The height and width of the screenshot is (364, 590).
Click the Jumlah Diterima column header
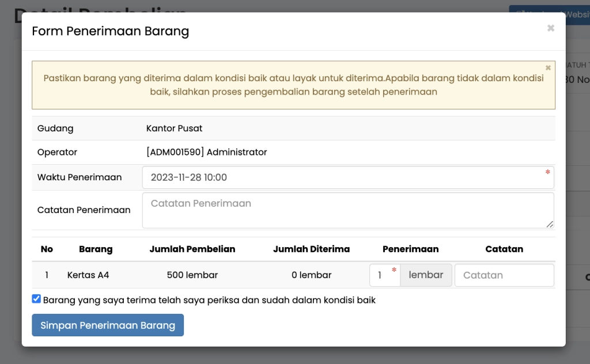pyautogui.click(x=312, y=249)
